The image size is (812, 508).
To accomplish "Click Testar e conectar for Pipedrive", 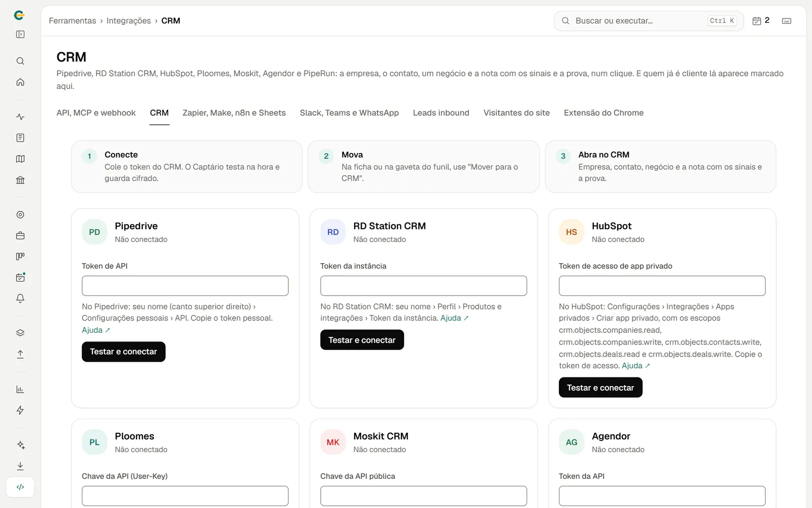I will (124, 352).
